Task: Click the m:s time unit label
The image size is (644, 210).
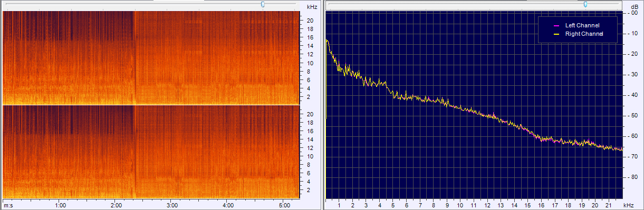Action: point(8,205)
